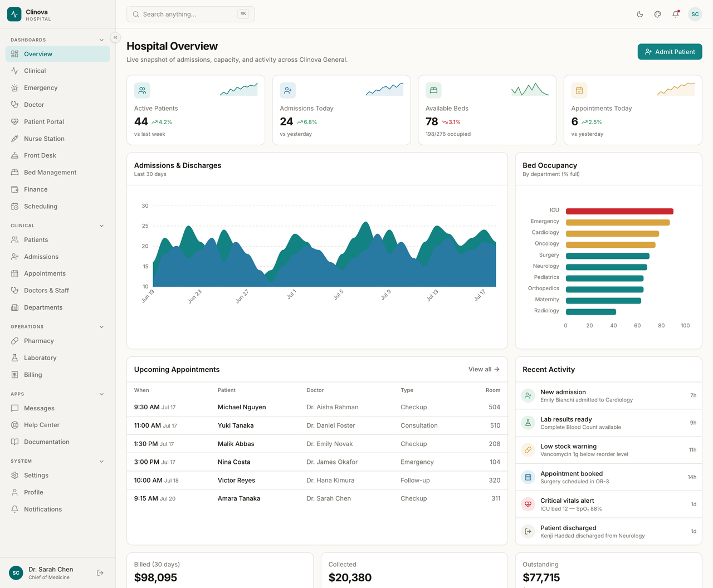713x588 pixels.
Task: Open the Emergency dashboard
Action: (x=57, y=88)
